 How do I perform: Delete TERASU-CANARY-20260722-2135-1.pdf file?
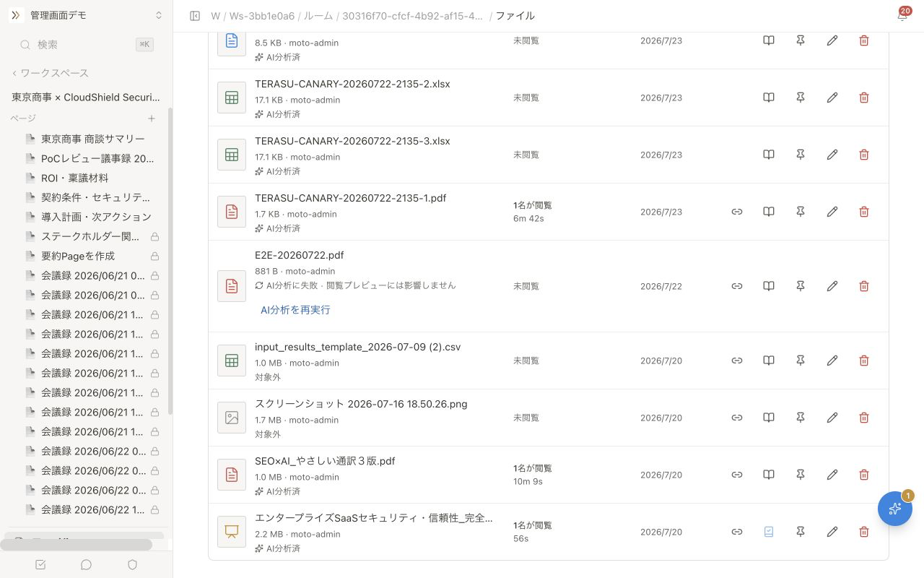pyautogui.click(x=864, y=212)
